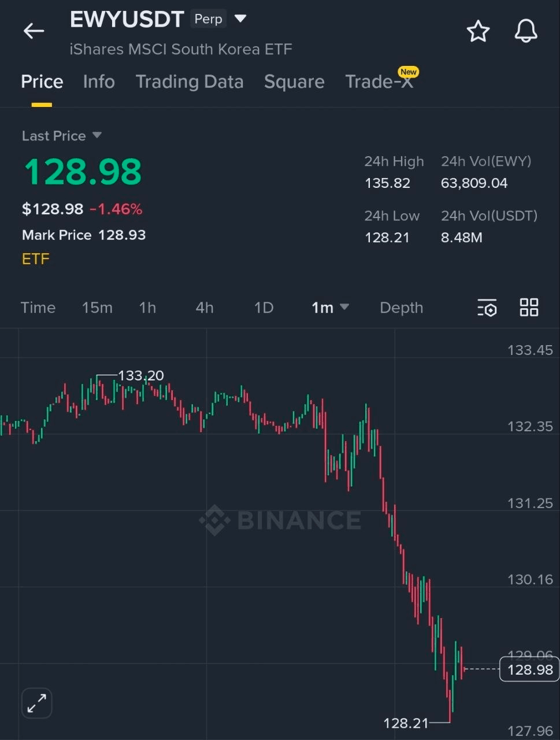Tap the back arrow icon
This screenshot has width=560, height=740.
coord(34,31)
